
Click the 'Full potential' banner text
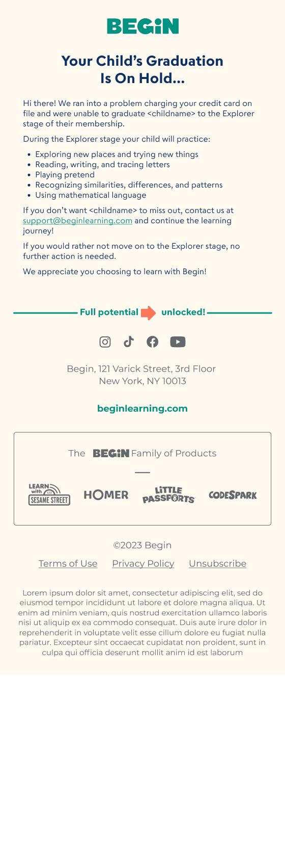pos(109,312)
